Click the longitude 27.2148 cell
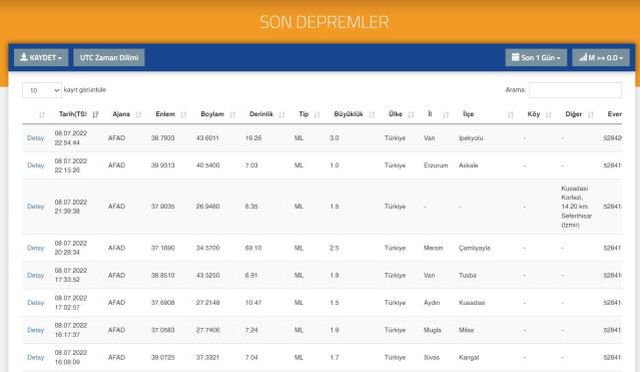This screenshot has width=640, height=372. coord(208,303)
